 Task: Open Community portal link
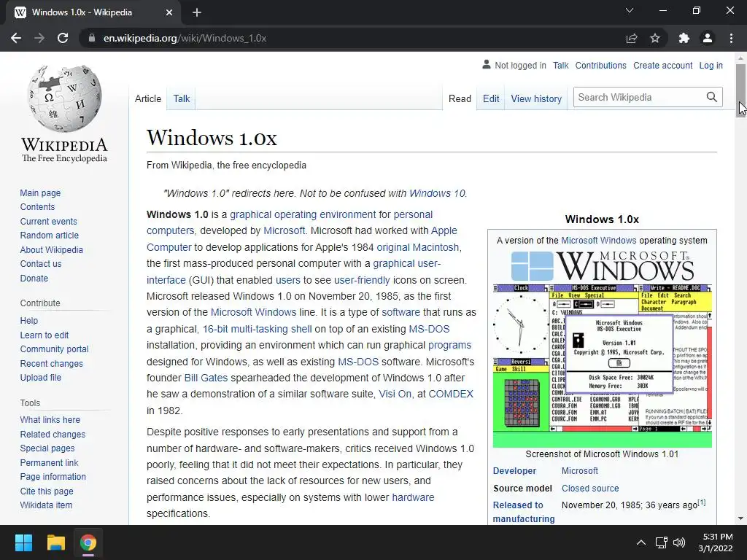click(54, 349)
